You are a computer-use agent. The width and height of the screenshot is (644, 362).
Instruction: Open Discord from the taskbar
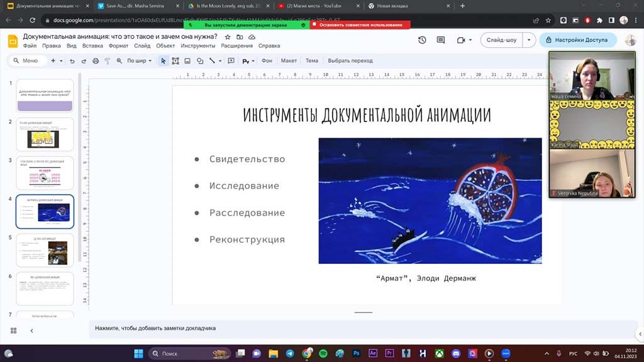pos(456,353)
